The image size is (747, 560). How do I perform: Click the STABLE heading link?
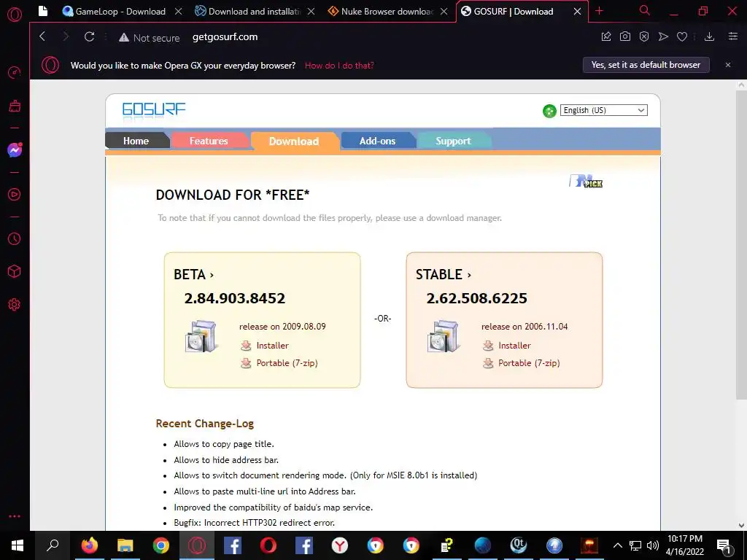click(x=443, y=275)
